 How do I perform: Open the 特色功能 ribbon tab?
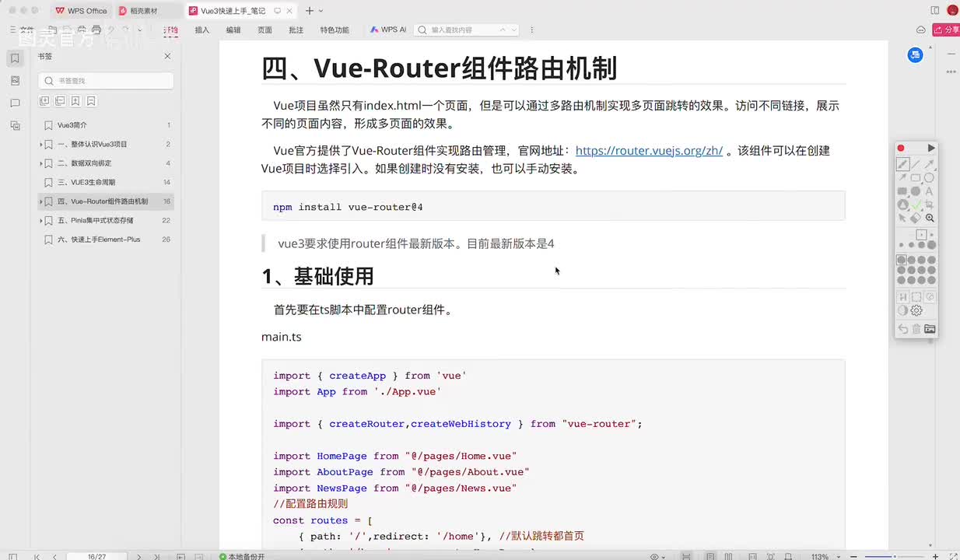[x=335, y=30]
